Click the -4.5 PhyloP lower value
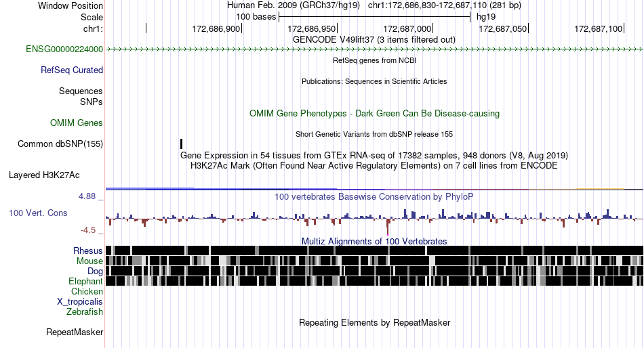 pyautogui.click(x=88, y=230)
